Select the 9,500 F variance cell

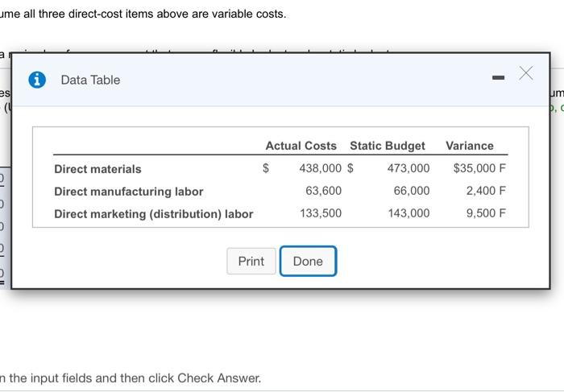click(486, 214)
